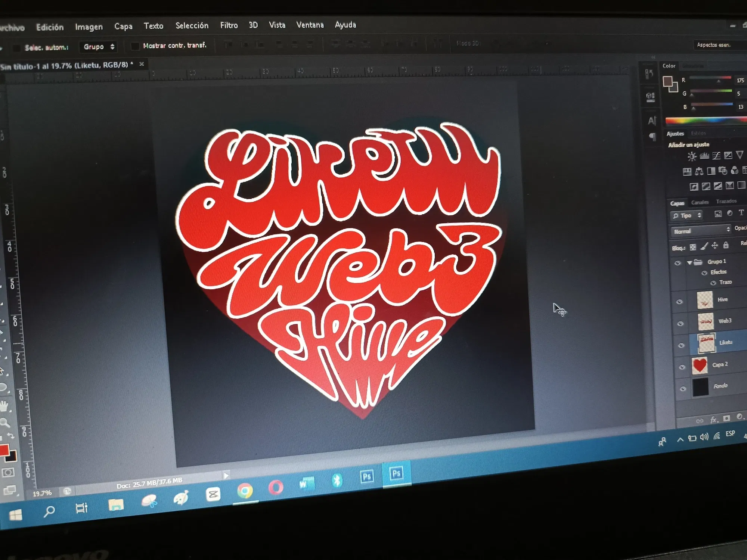Filter layers by pixel type
This screenshot has height=560, width=747.
coord(718,214)
